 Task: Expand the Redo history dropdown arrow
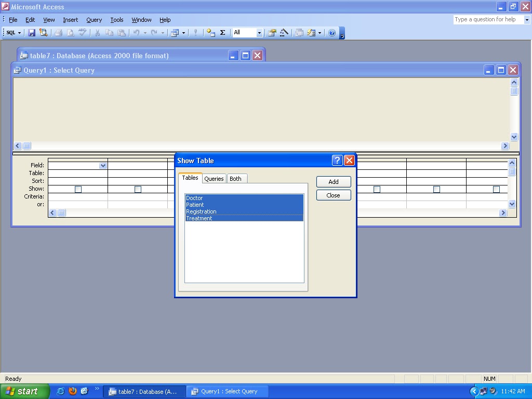click(163, 33)
